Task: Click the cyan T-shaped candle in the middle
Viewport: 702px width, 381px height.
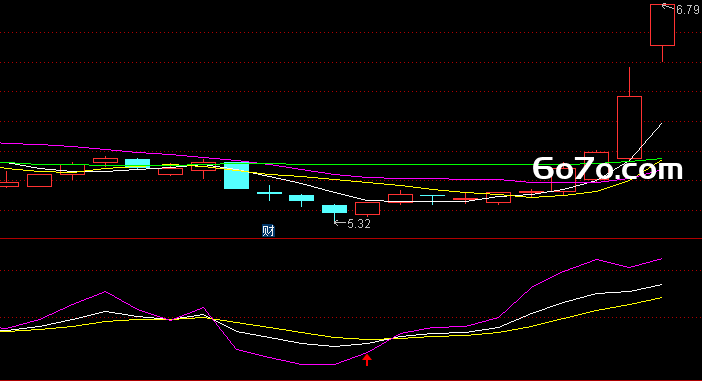Action: point(432,199)
